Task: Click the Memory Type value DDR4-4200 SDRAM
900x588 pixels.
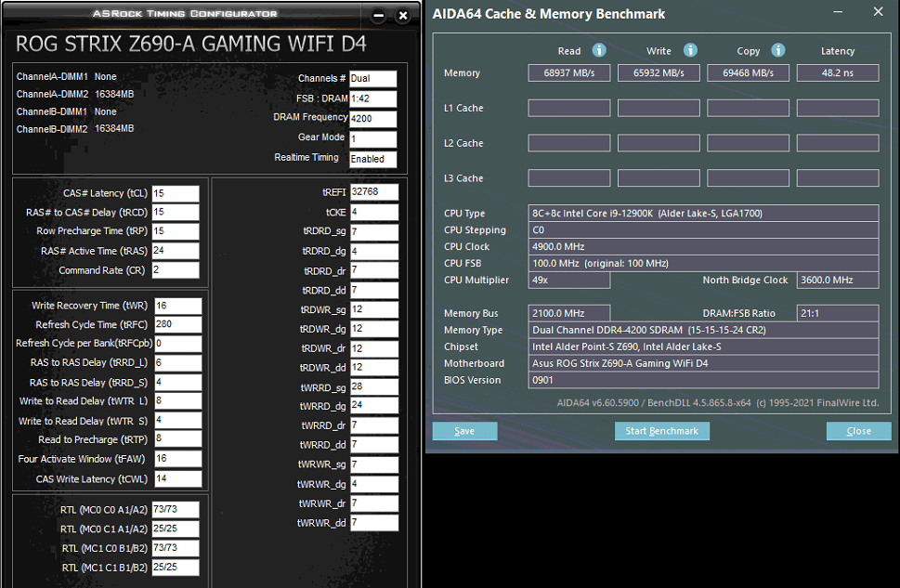Action: point(703,330)
